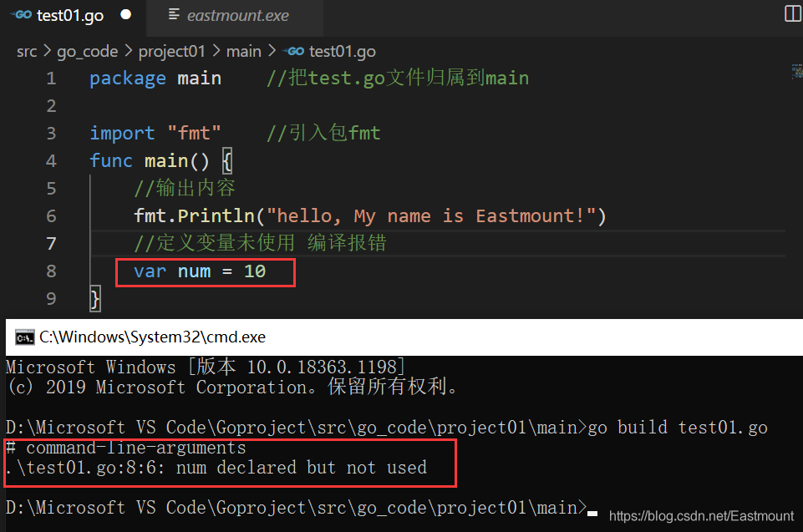
Task: Click the closing brace on line 9
Action: 95,299
